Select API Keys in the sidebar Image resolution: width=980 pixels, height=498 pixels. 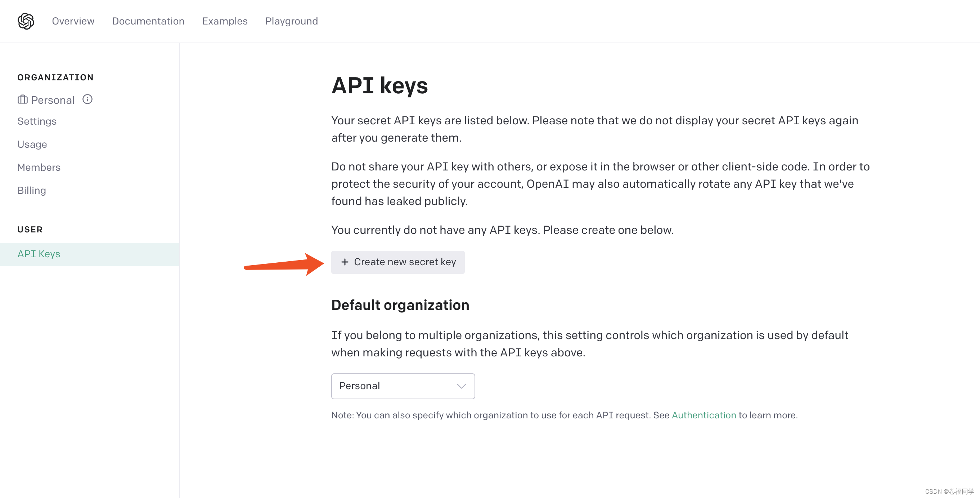[90, 254]
